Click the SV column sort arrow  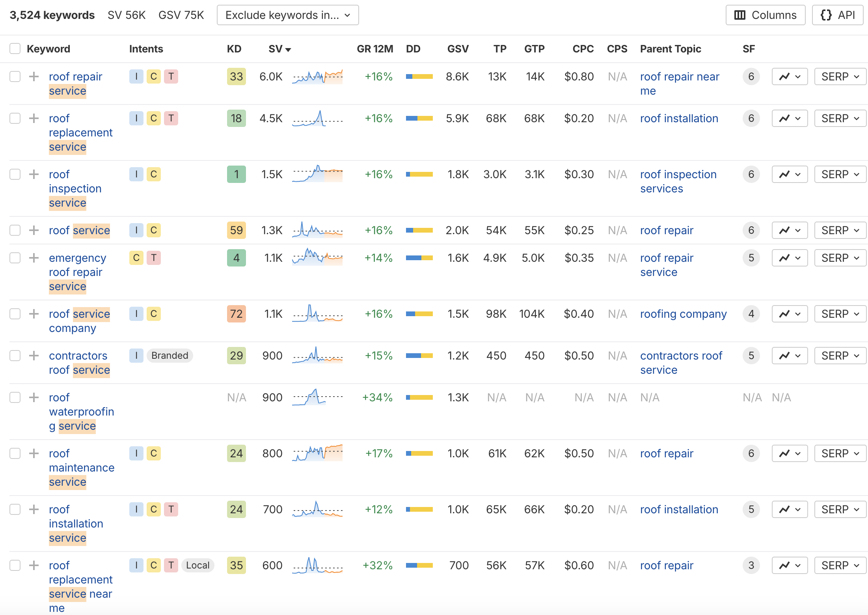coord(288,49)
